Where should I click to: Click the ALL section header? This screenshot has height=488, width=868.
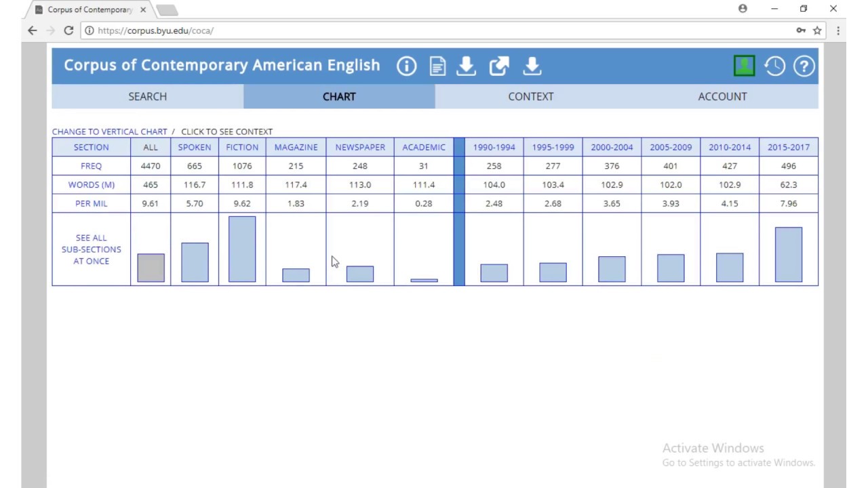(151, 147)
